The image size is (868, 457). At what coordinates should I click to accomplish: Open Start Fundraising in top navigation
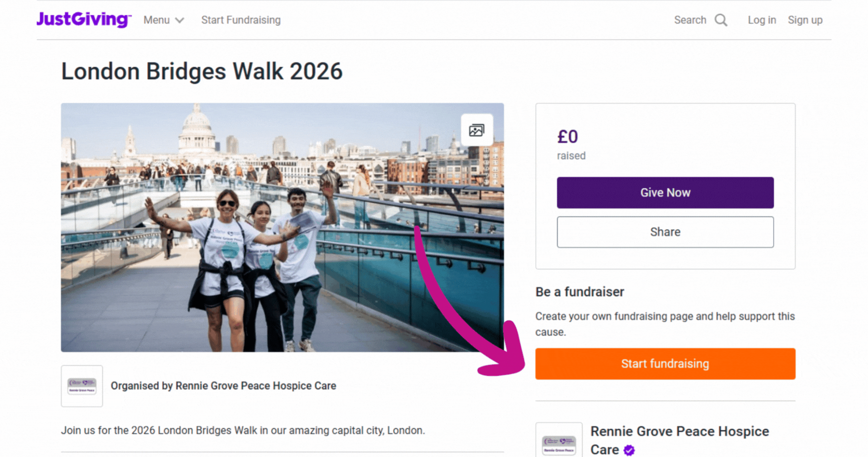click(241, 20)
